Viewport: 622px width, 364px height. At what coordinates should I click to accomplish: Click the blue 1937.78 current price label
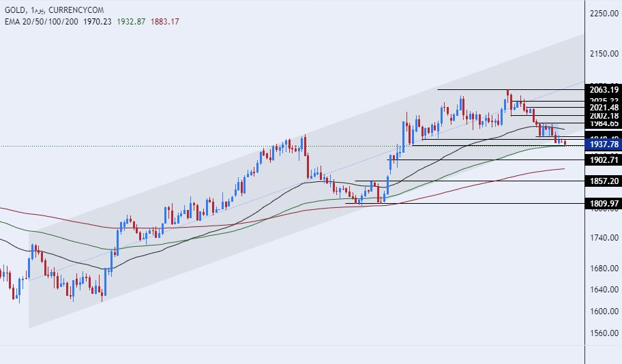604,145
